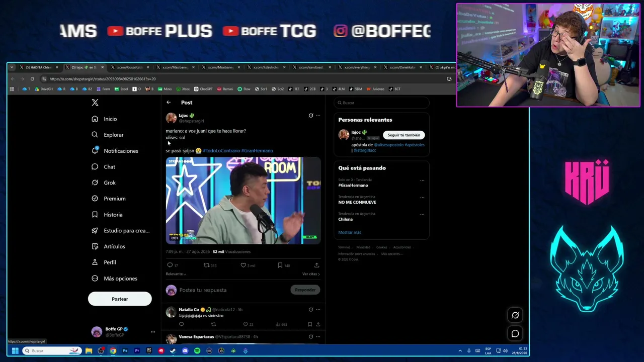Expand the Relevante reply sort dropdown

coord(176,274)
